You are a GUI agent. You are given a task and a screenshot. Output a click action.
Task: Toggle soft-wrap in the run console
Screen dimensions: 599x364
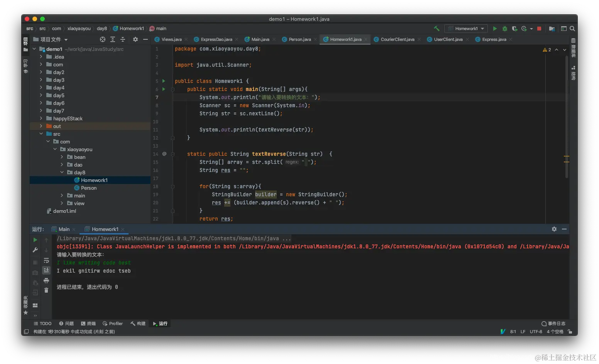pyautogui.click(x=46, y=260)
